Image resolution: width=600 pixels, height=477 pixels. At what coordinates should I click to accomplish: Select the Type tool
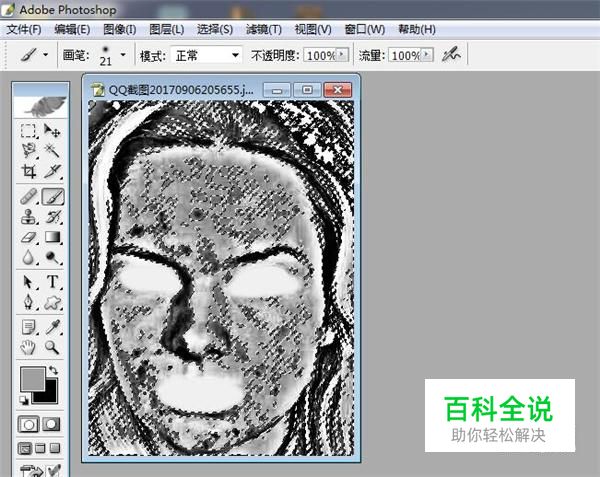[52, 282]
